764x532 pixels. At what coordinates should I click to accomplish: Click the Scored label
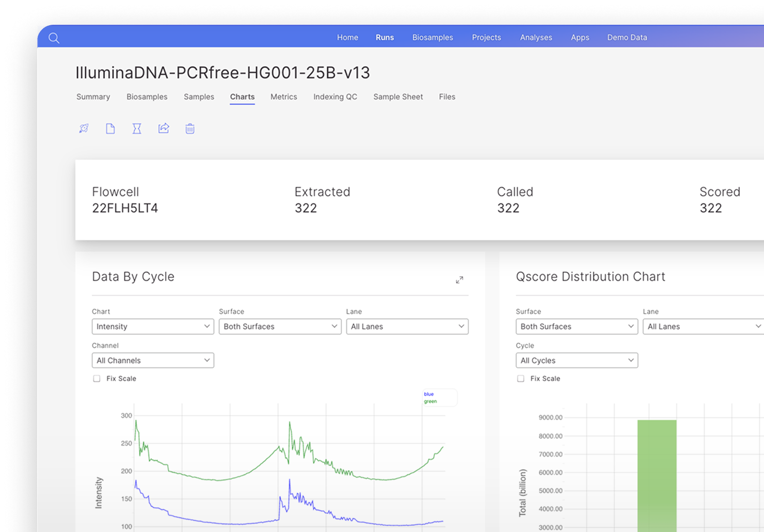(720, 192)
